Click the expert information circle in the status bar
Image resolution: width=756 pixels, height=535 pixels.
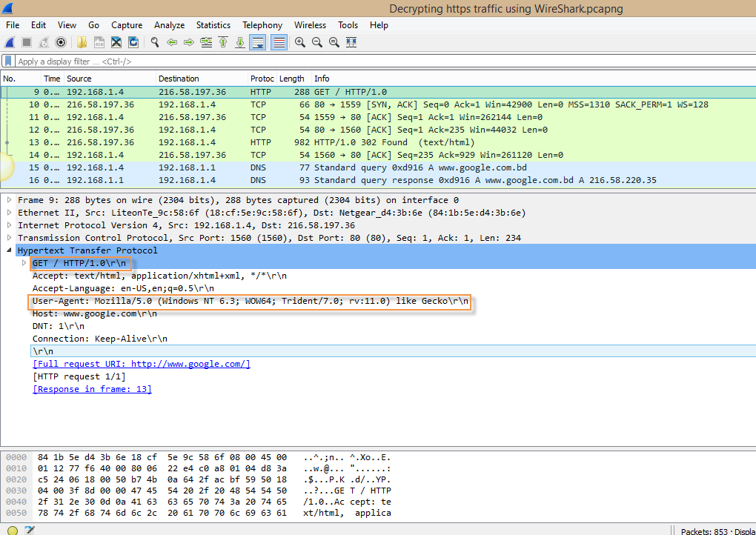[13, 530]
